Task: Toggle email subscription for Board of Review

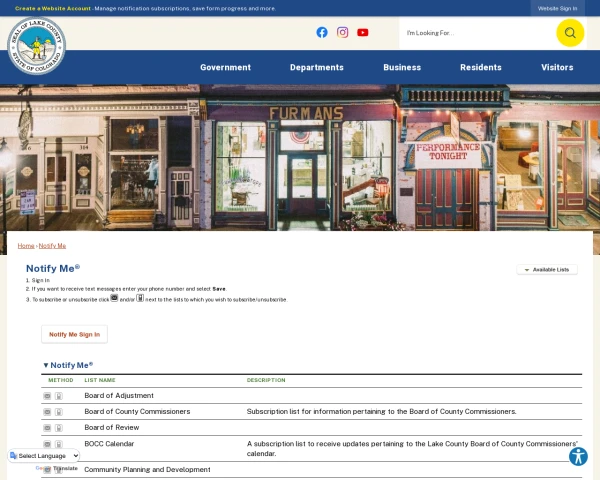Action: coord(47,428)
